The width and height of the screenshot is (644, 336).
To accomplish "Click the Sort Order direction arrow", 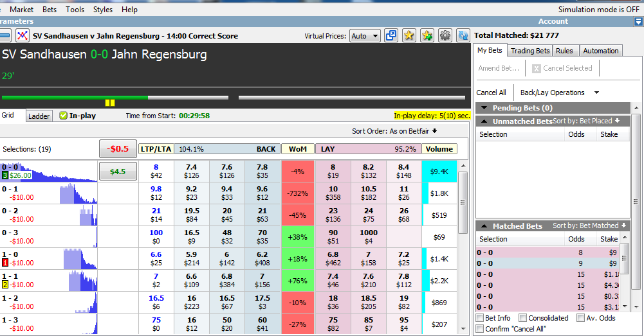I will point(434,131).
